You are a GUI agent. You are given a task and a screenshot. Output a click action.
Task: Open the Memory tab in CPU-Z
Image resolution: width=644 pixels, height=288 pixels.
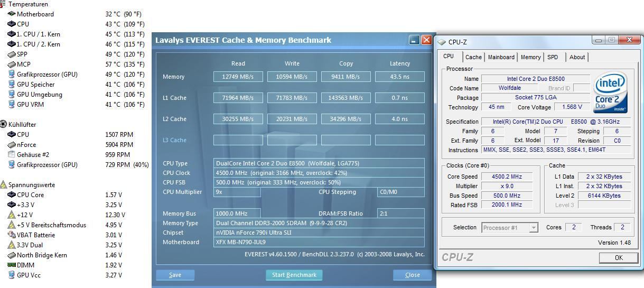530,57
